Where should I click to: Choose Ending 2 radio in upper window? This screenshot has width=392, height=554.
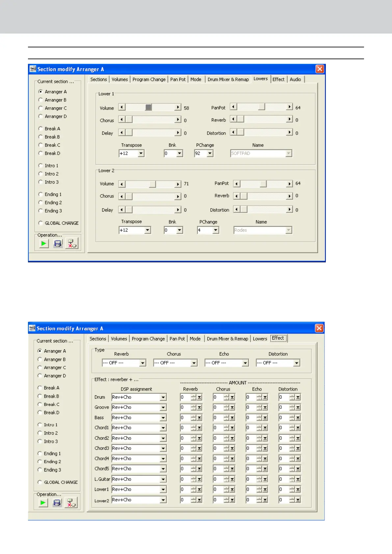40,203
